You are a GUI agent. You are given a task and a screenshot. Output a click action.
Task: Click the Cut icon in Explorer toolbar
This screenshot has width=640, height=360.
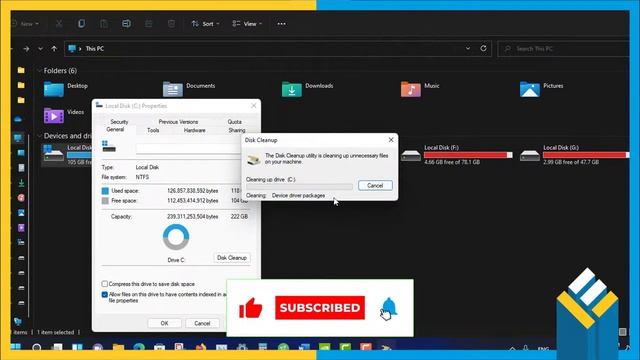pos(59,24)
